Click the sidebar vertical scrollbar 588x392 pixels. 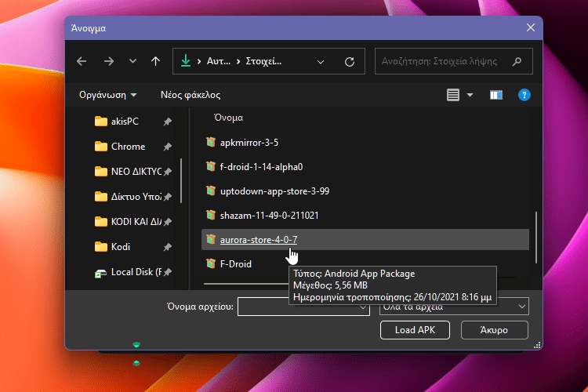(181, 180)
